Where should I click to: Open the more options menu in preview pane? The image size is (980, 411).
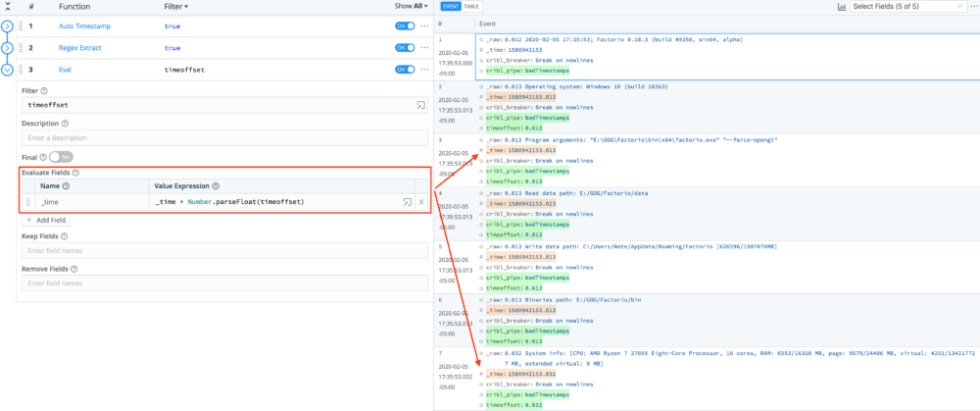tap(974, 6)
